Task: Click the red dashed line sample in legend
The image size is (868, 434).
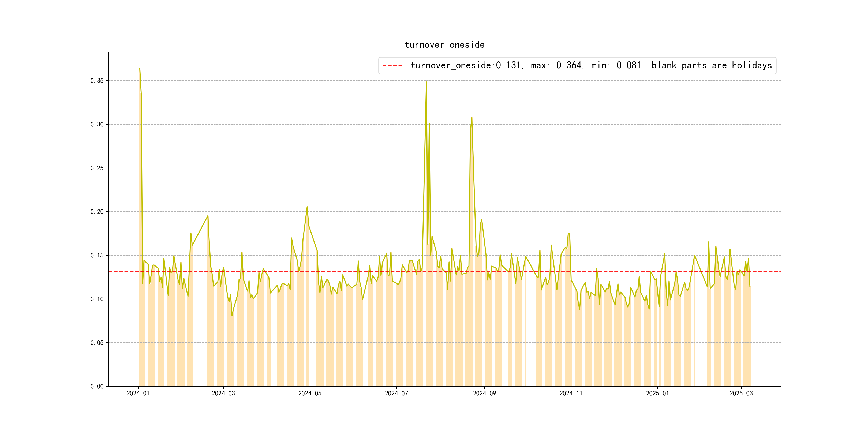Action: [392, 65]
